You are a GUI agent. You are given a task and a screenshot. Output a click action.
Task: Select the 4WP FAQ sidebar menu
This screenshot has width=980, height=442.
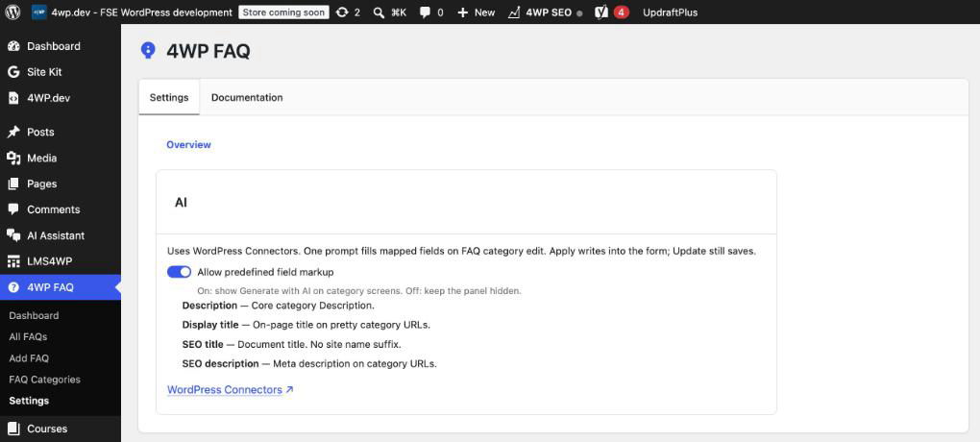(x=61, y=287)
